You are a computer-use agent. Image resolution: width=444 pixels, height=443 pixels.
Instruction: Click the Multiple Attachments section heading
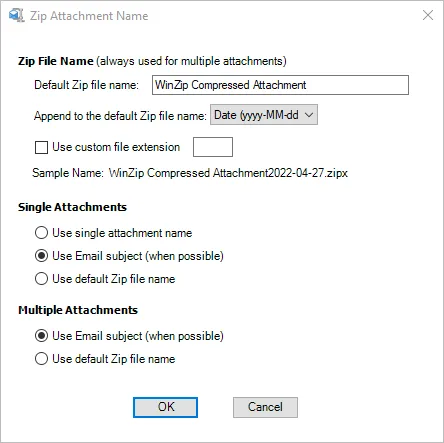78,310
